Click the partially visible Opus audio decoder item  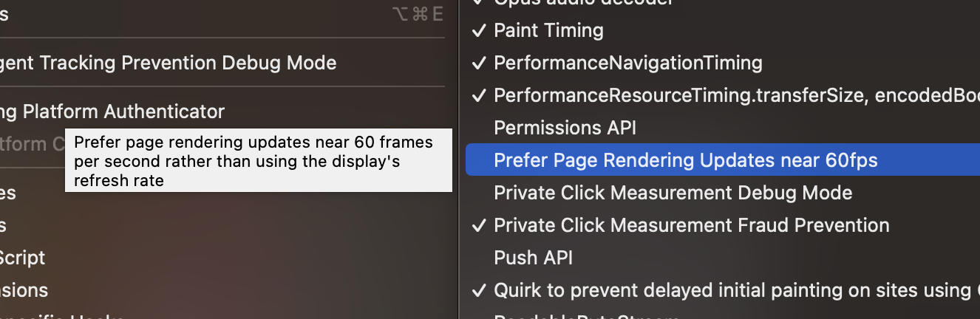(584, 3)
